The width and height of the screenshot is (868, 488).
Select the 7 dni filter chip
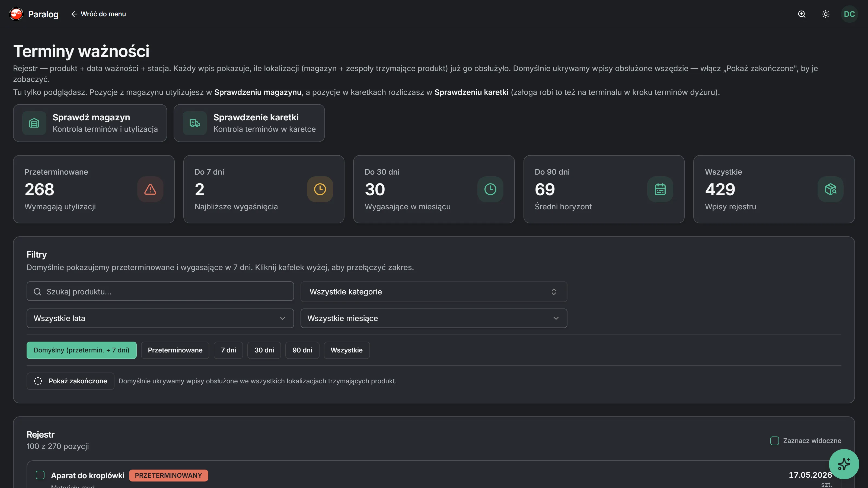(228, 350)
